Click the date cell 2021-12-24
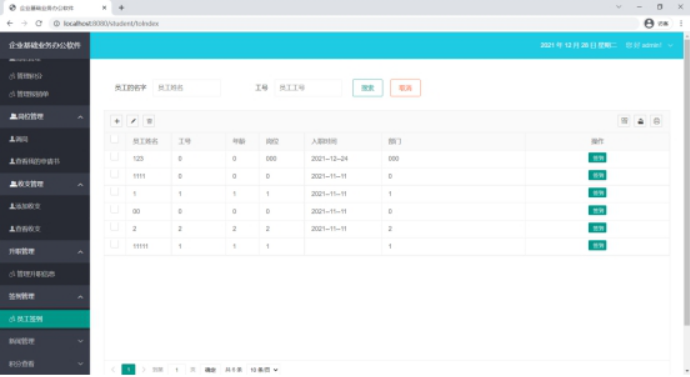This screenshot has width=690, height=377. click(x=329, y=158)
